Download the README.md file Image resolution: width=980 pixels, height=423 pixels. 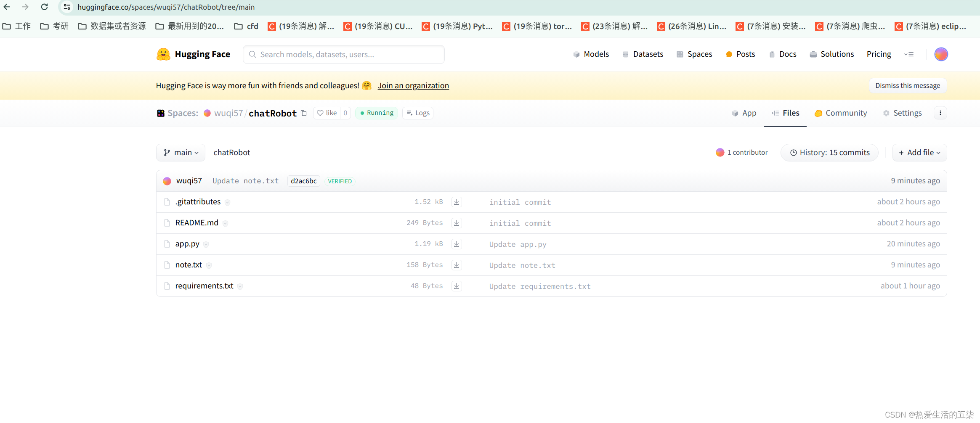tap(457, 223)
